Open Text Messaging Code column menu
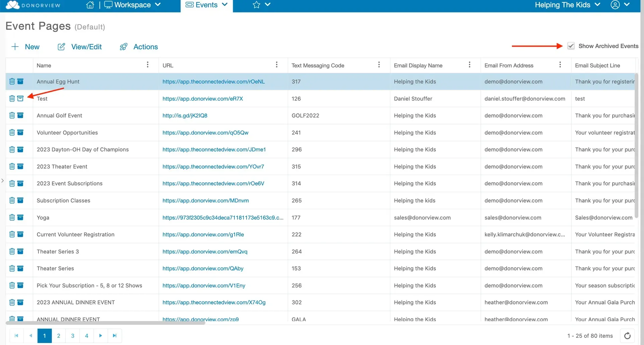 point(379,65)
